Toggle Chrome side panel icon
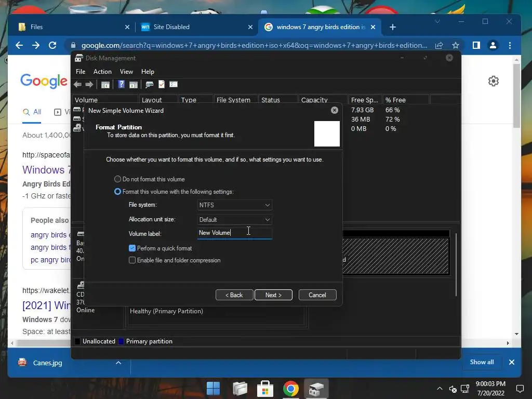532x399 pixels. coord(476,45)
